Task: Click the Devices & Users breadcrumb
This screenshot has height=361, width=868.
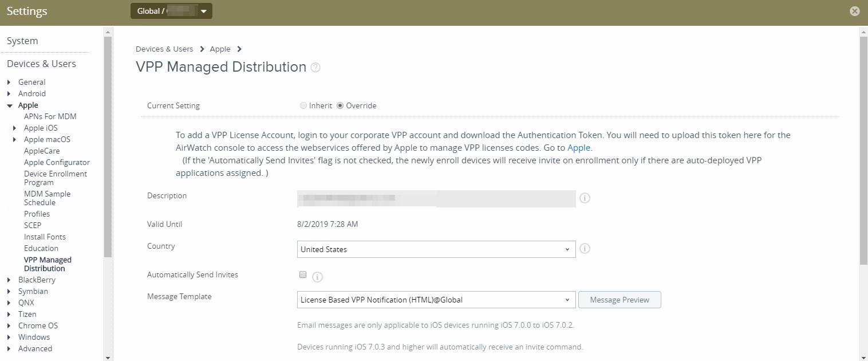Action: (x=164, y=49)
